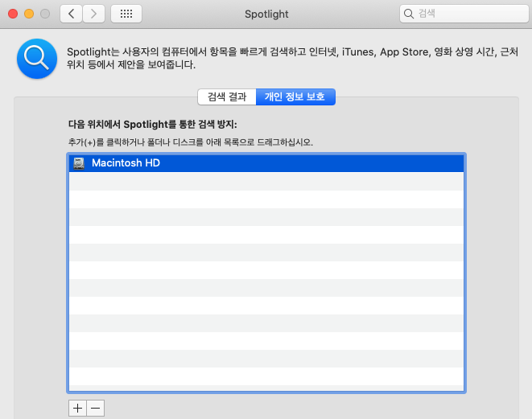Image resolution: width=532 pixels, height=419 pixels.
Task: Focus the 검색 field in the toolbar
Action: (464, 14)
